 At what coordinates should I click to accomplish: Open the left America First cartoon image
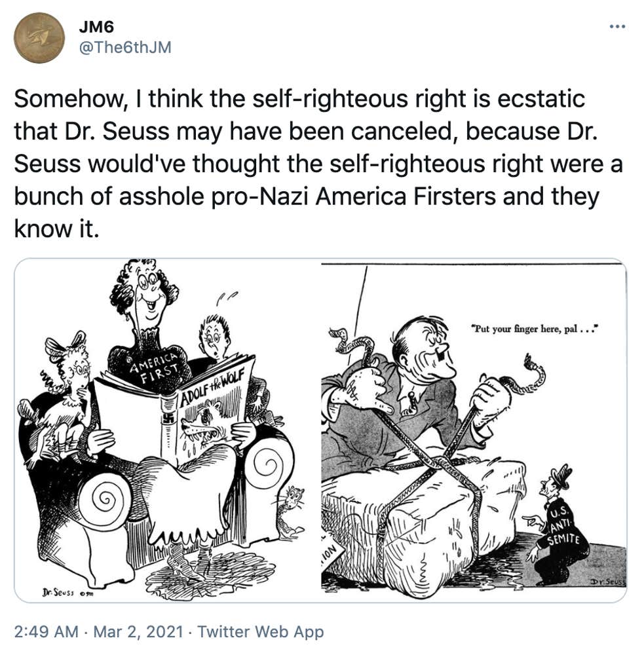coord(168,430)
